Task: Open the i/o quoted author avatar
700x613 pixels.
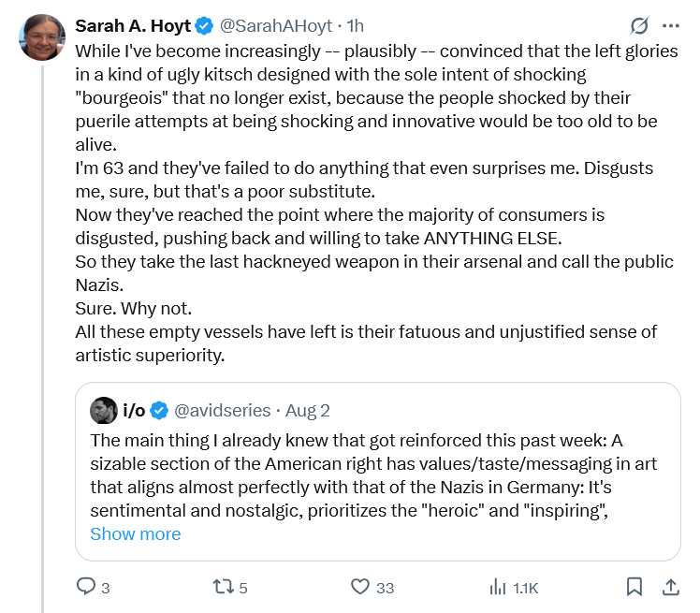Action: (104, 410)
